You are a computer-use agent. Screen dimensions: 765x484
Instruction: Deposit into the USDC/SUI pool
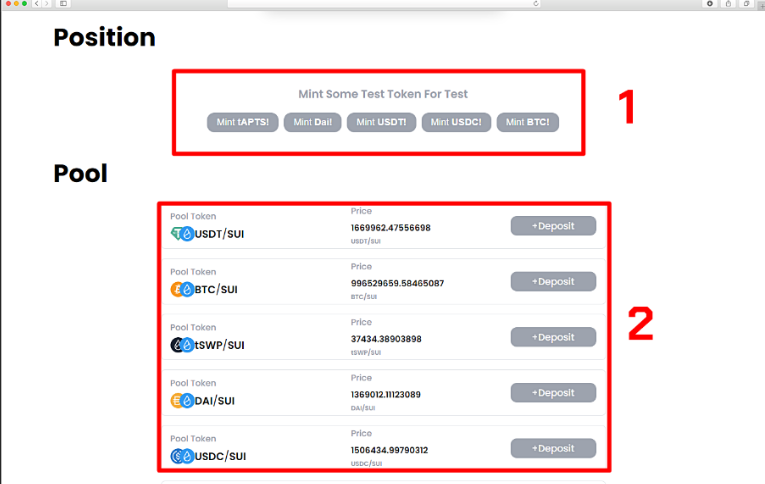(553, 448)
